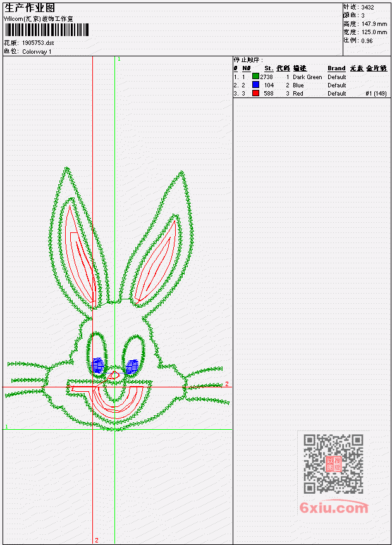Viewport: 392px width, 545px height.
Task: Select the height value '147.9 mm'
Action: pyautogui.click(x=374, y=24)
